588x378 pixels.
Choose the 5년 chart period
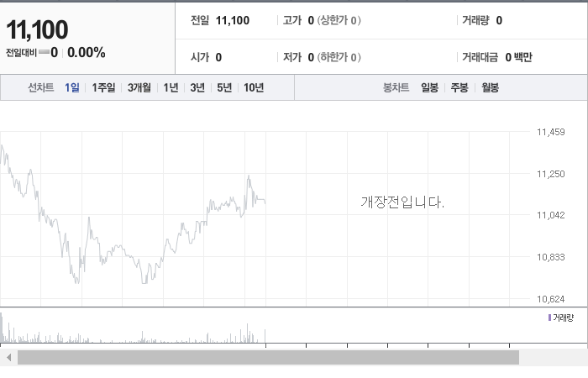[224, 87]
